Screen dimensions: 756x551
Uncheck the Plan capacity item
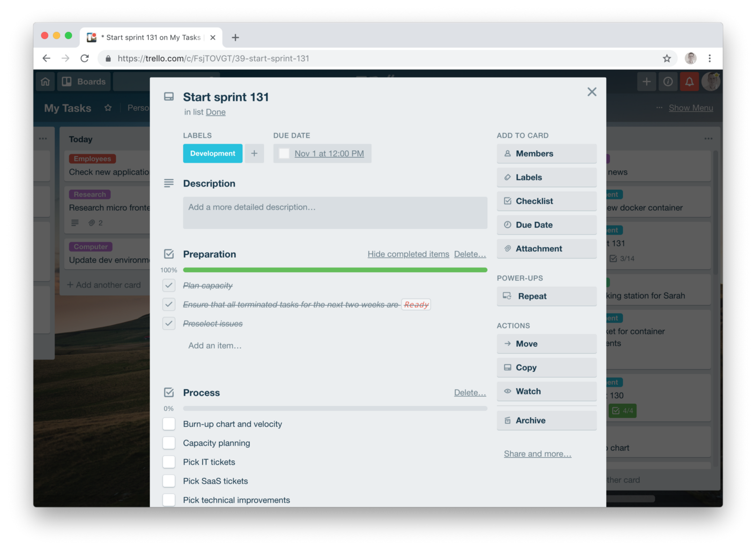coord(169,285)
